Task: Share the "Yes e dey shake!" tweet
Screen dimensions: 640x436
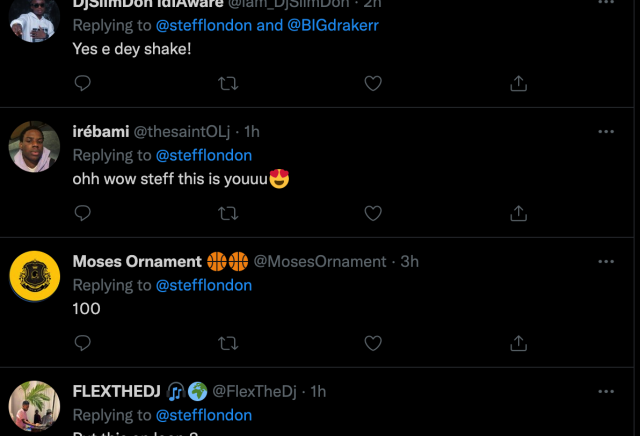Action: pyautogui.click(x=518, y=83)
